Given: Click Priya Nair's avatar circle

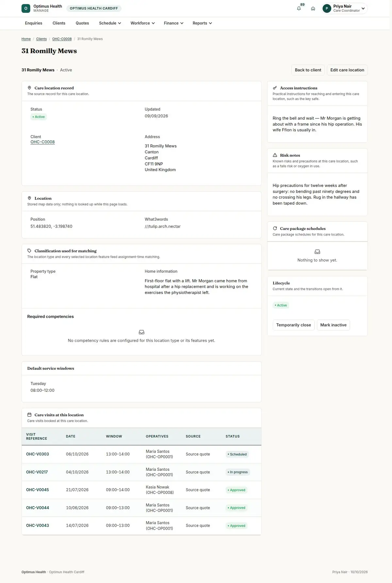Looking at the screenshot, I should pyautogui.click(x=327, y=9).
